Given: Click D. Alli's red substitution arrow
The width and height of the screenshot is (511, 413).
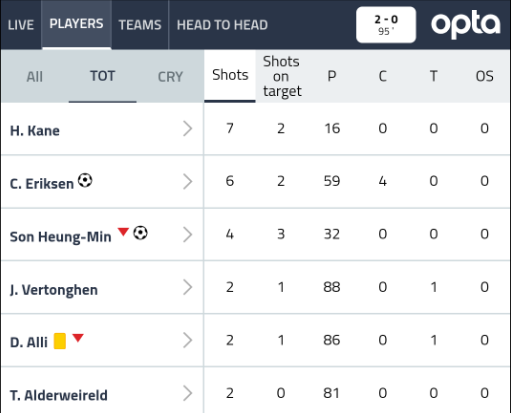Looking at the screenshot, I should (78, 338).
